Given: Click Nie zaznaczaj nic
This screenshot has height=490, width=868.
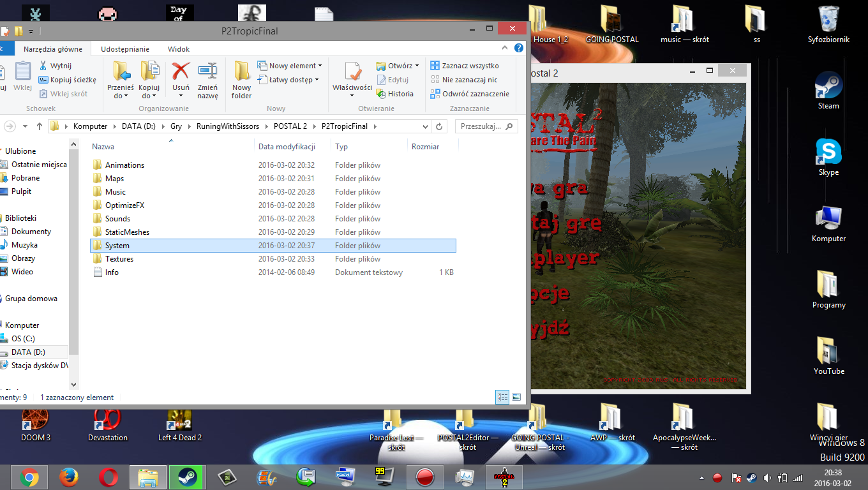Looking at the screenshot, I should coord(464,80).
